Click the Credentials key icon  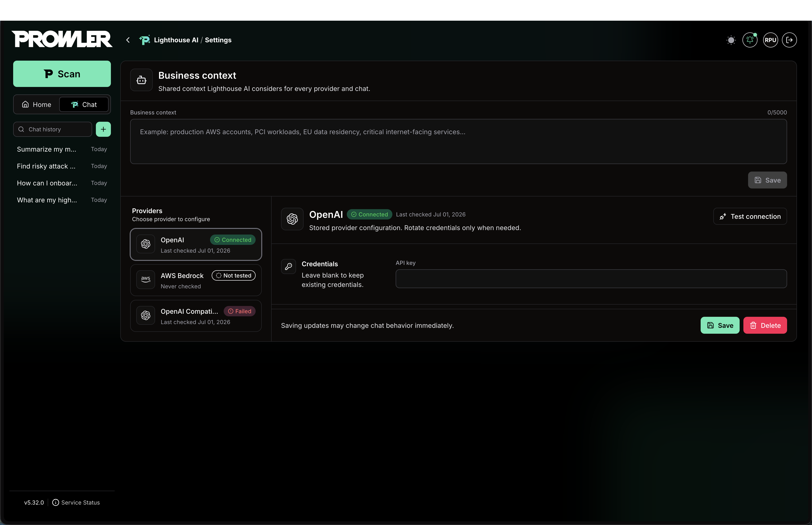tap(288, 266)
